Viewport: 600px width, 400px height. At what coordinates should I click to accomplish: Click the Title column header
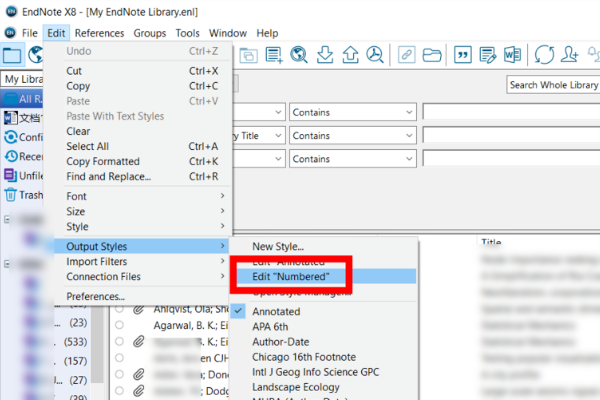(x=491, y=242)
